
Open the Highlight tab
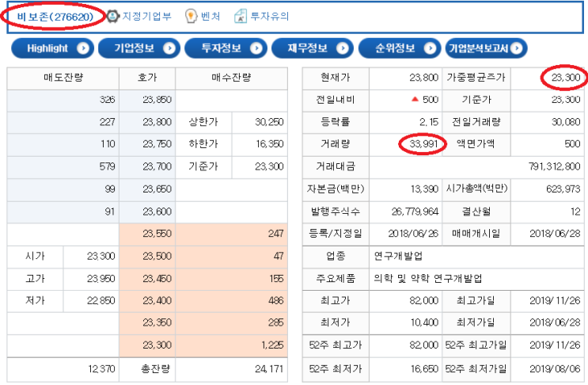(x=52, y=48)
